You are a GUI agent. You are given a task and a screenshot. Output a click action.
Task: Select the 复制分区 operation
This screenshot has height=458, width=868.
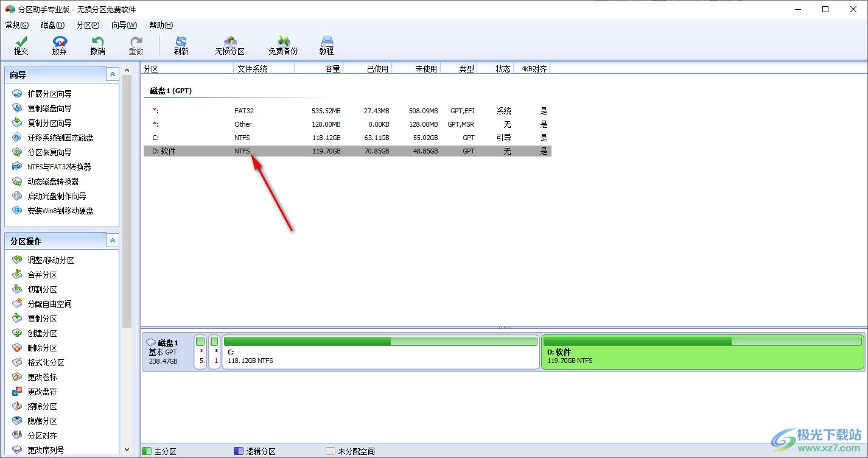35,319
